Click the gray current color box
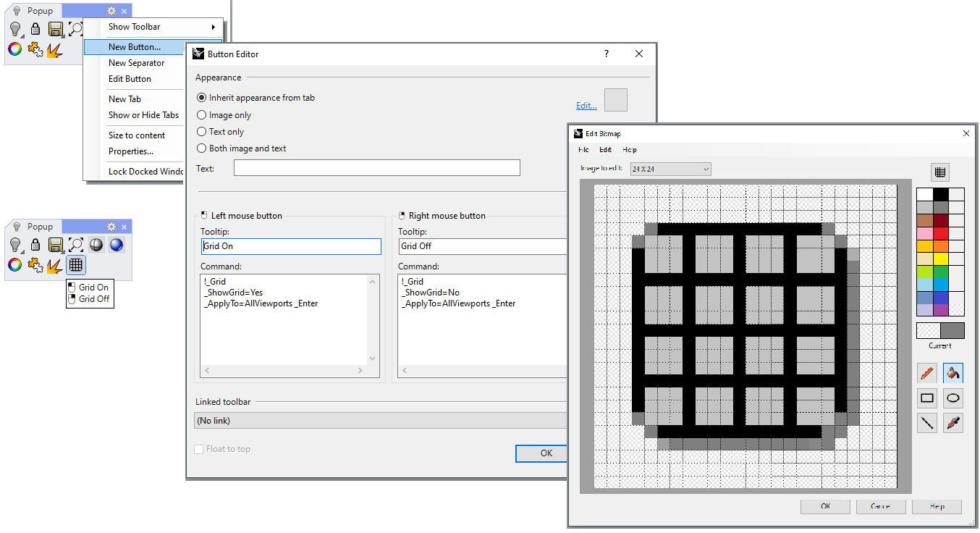The height and width of the screenshot is (533, 980). (x=952, y=331)
